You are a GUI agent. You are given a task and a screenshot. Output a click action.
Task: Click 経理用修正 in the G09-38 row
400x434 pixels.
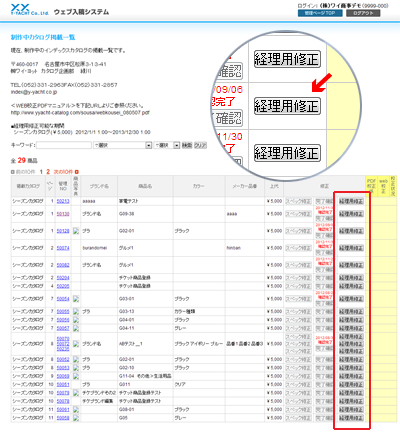(351, 214)
